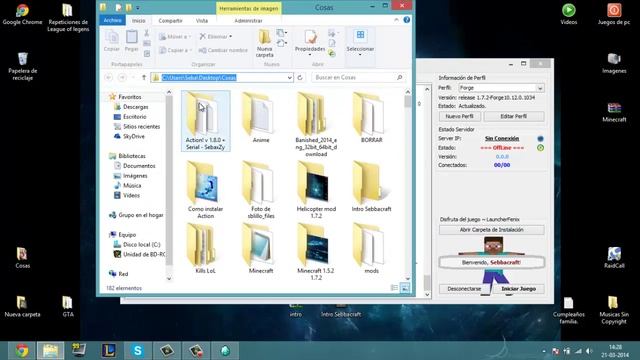Click the Eliminar ribbon command

(216, 37)
